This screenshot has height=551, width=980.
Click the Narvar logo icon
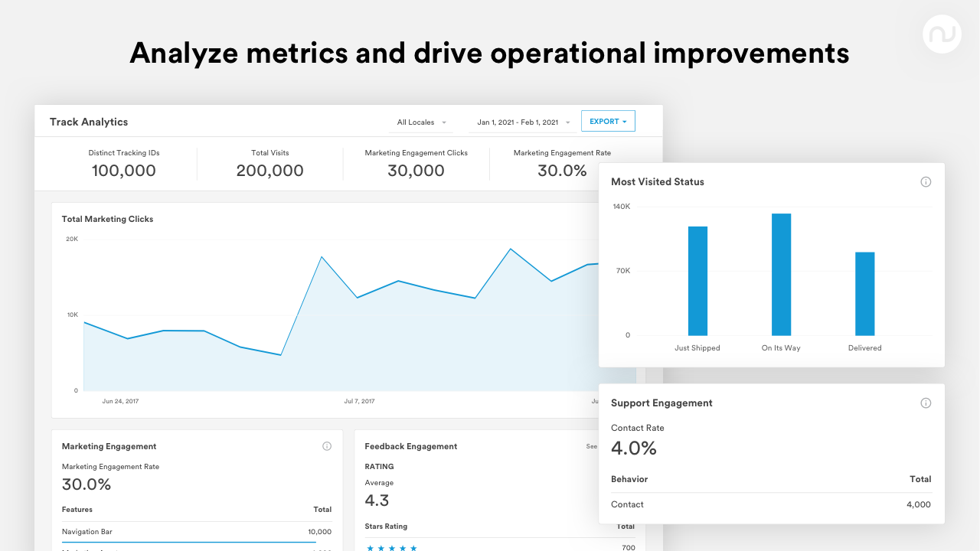[942, 34]
